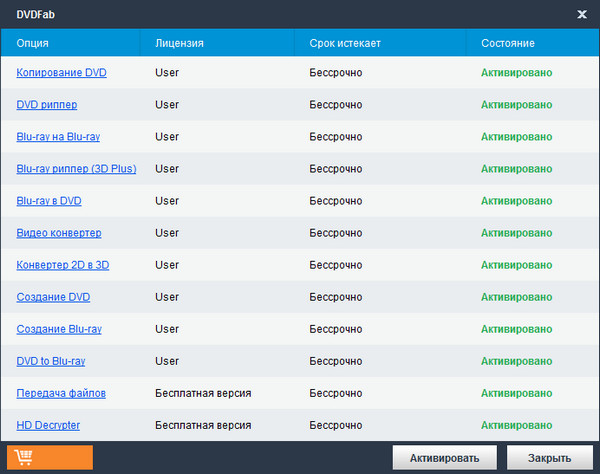Image resolution: width=600 pixels, height=474 pixels.
Task: Select the Blu-ray риппер (3D Plus) link
Action: 76,169
